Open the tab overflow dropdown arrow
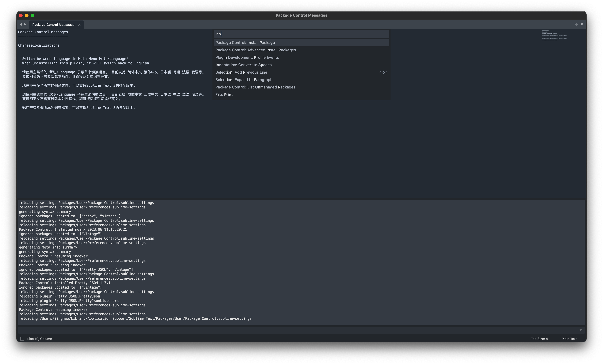The height and width of the screenshot is (364, 603). pos(582,24)
